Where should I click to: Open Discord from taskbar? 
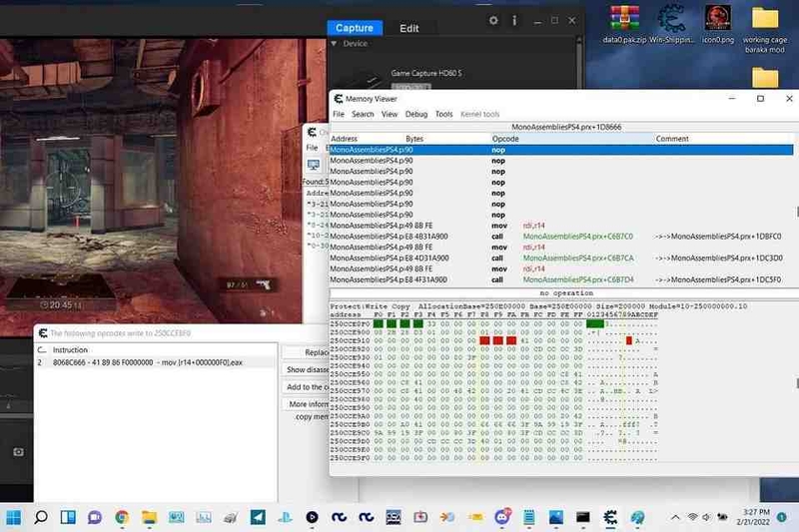tap(502, 518)
